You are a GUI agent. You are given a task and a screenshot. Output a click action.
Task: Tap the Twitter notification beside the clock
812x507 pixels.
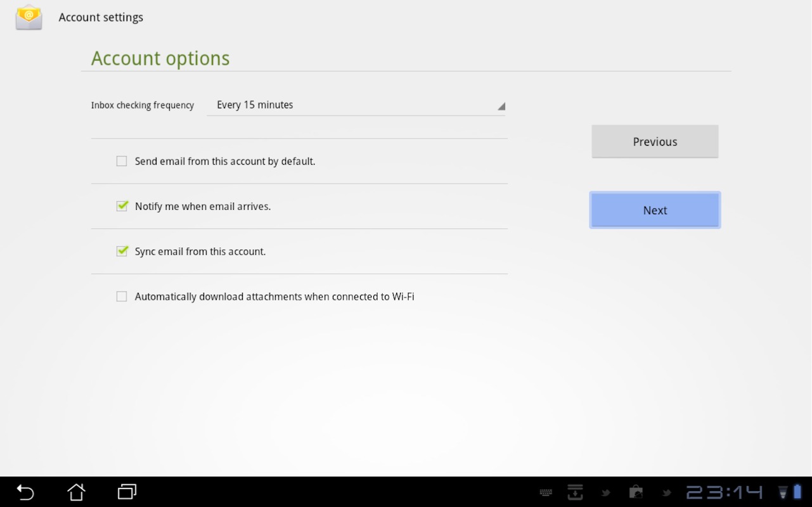pos(666,492)
